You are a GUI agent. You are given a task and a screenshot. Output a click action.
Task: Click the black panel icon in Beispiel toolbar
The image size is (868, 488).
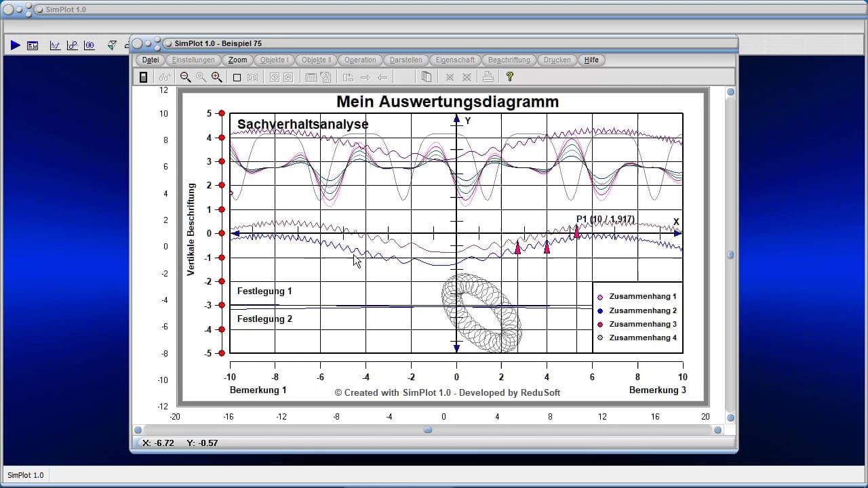pyautogui.click(x=143, y=77)
